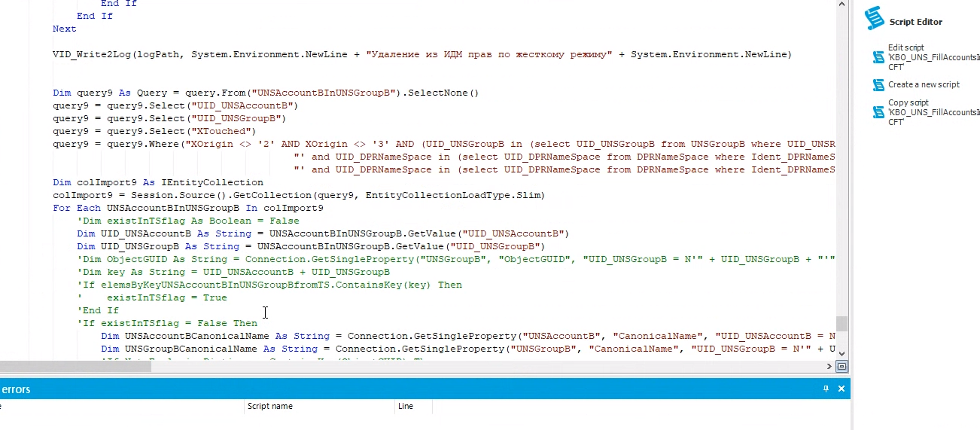Sort errors by Script name column
980x430 pixels.
coord(269,407)
